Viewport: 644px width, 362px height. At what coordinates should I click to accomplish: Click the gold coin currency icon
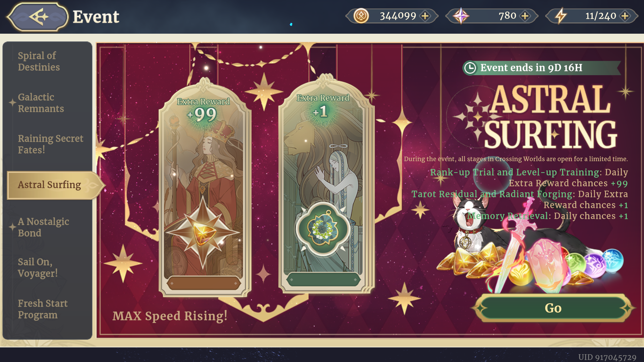coord(361,16)
